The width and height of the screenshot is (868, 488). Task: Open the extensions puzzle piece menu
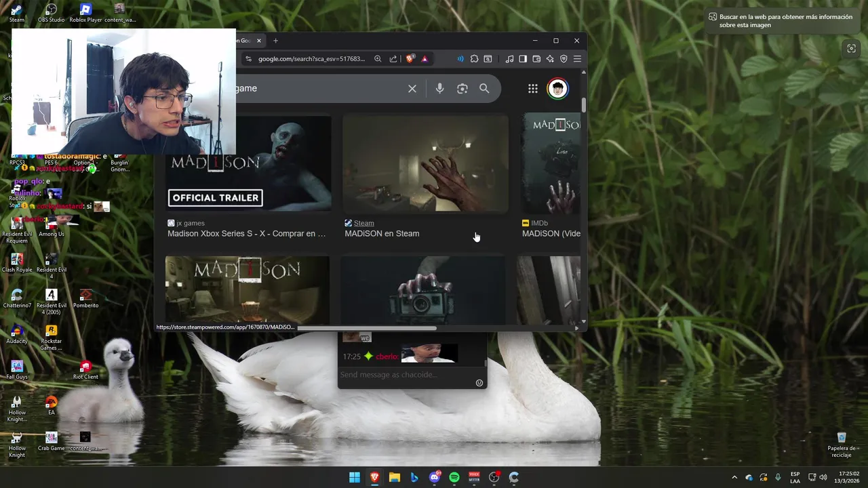[474, 59]
